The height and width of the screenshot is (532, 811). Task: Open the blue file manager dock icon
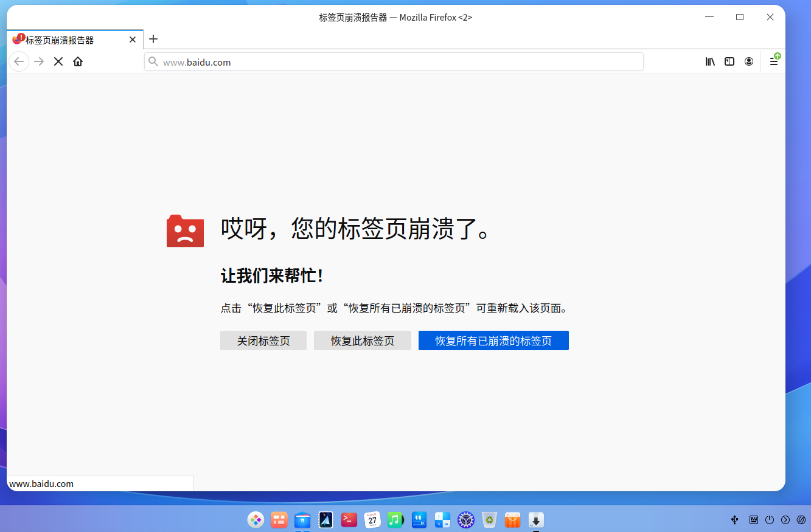point(302,520)
